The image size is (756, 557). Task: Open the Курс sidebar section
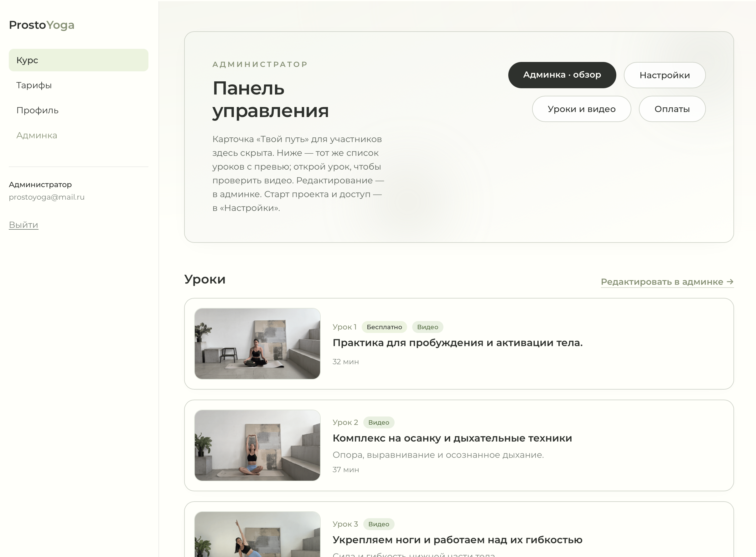click(x=78, y=60)
